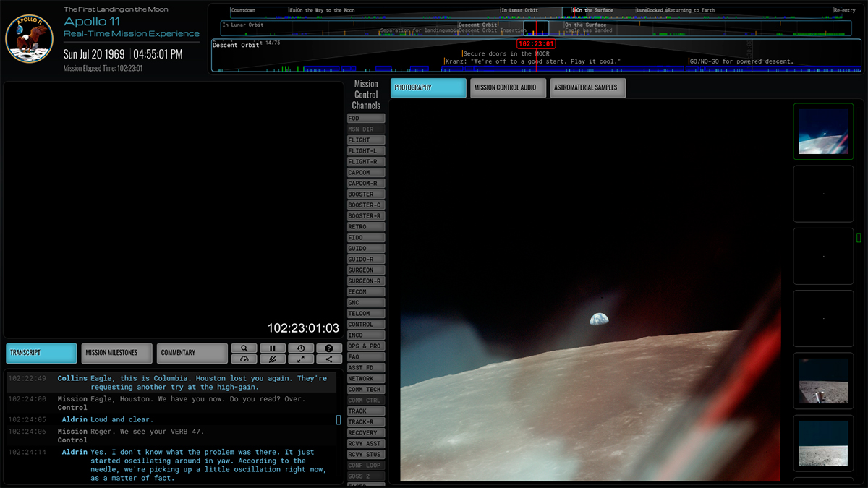868x488 pixels.
Task: Select the BOOSTER channel
Action: click(366, 194)
